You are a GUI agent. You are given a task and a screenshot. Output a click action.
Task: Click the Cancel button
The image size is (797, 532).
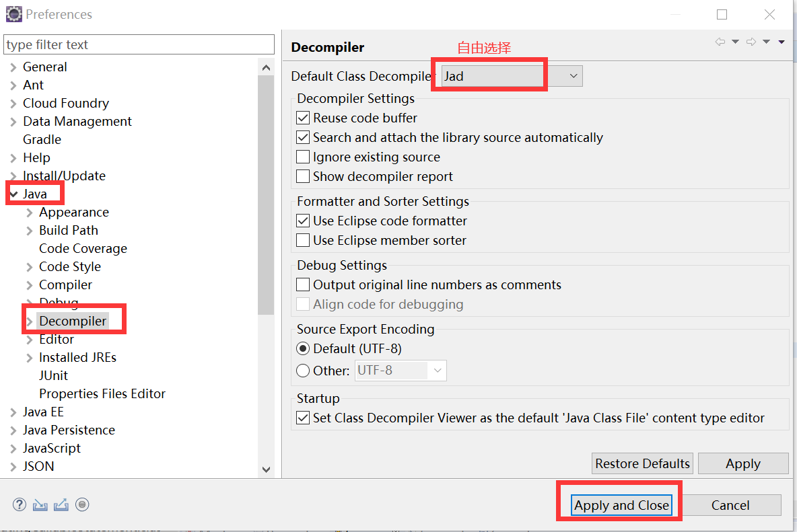point(730,505)
